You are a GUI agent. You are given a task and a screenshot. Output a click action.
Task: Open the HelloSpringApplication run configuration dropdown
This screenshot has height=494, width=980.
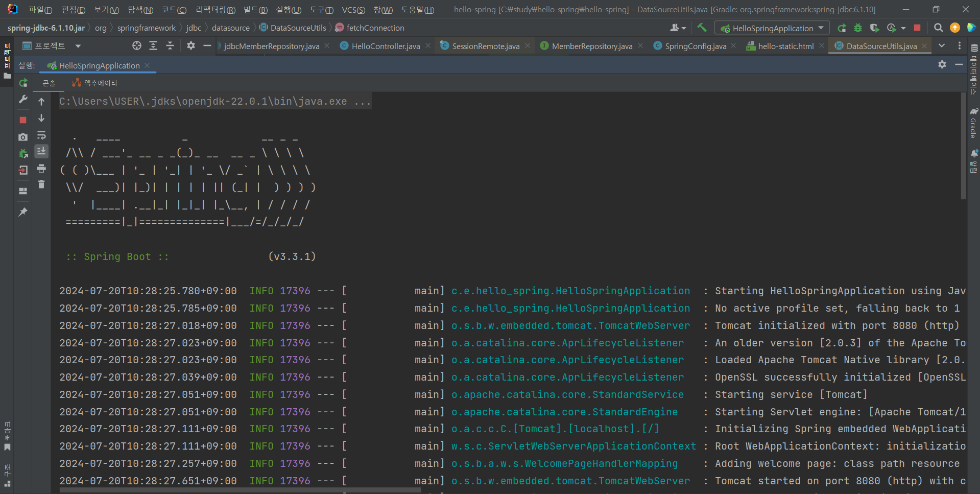(x=772, y=28)
